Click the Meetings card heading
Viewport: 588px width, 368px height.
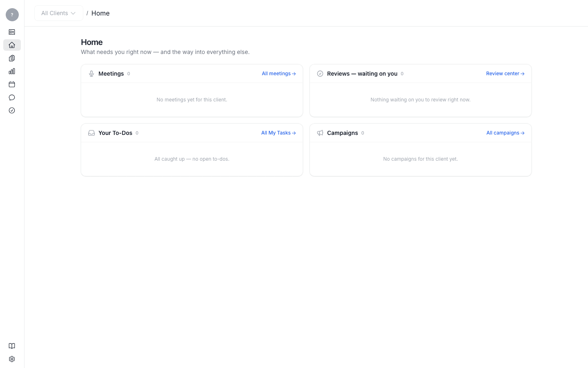(111, 74)
